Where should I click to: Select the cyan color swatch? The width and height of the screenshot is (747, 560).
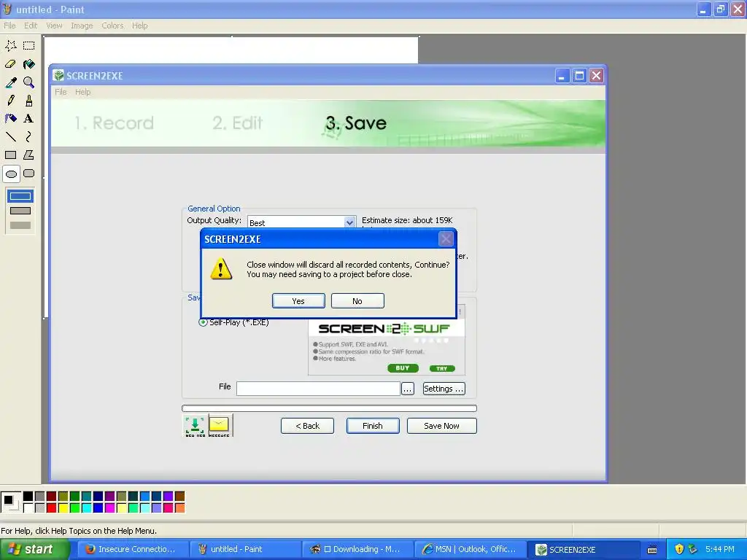pyautogui.click(x=86, y=508)
